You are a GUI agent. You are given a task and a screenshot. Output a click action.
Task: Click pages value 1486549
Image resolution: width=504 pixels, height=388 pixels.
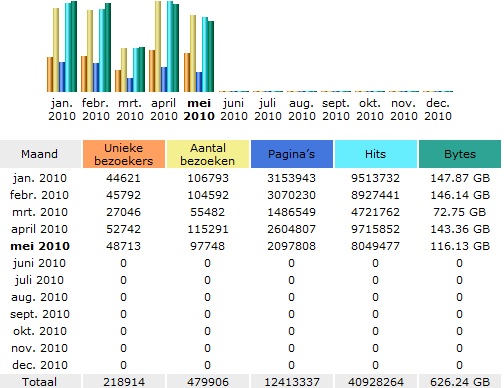coord(292,212)
